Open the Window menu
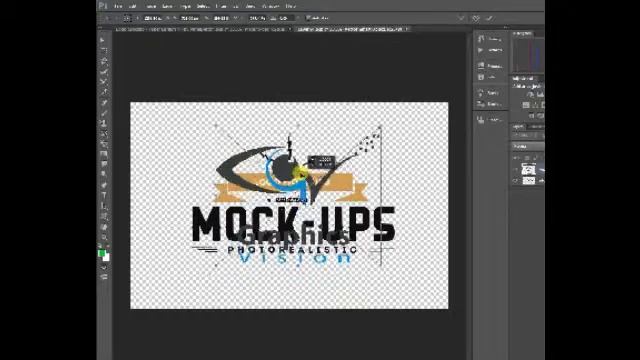 [270, 6]
